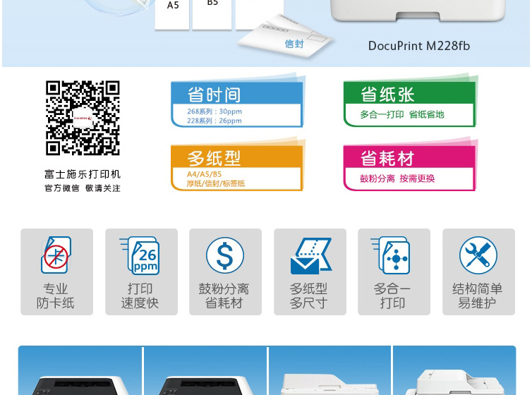Click the 'DocuPrint M228fb' label
532x395 pixels.
pyautogui.click(x=419, y=46)
